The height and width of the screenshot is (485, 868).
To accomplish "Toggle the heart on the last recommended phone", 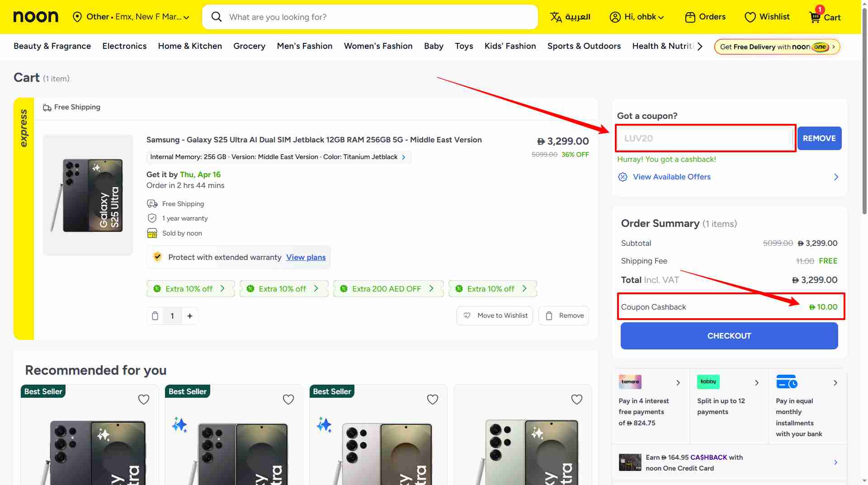I will [576, 399].
